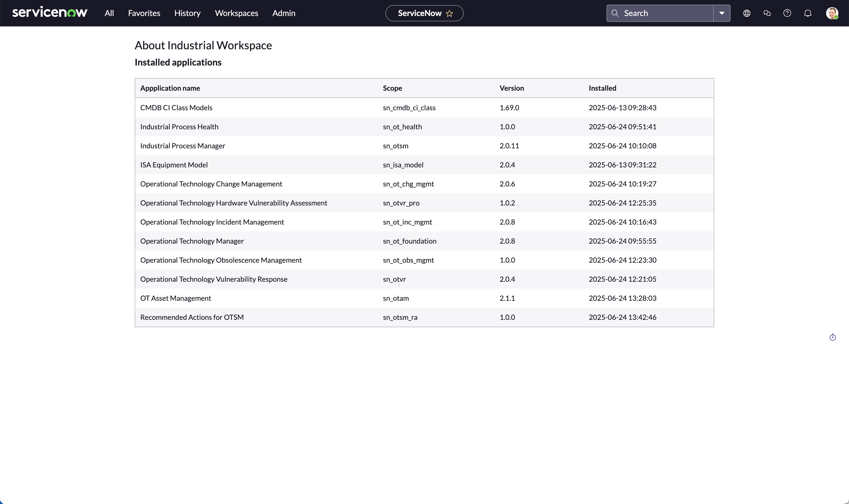Open the globe scope selector icon
Image resolution: width=849 pixels, height=504 pixels.
(x=747, y=13)
